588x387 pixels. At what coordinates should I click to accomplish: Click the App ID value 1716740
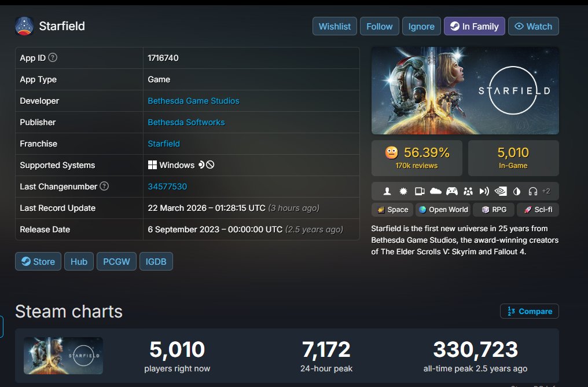163,58
